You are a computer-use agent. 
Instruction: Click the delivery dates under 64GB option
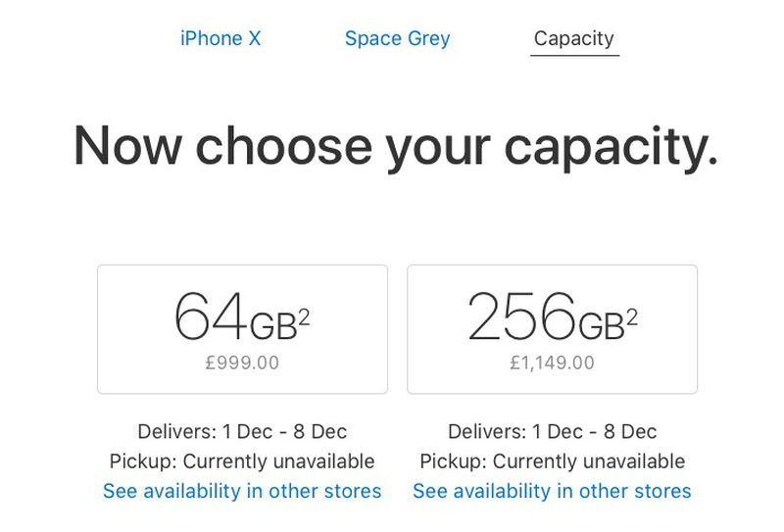(242, 431)
